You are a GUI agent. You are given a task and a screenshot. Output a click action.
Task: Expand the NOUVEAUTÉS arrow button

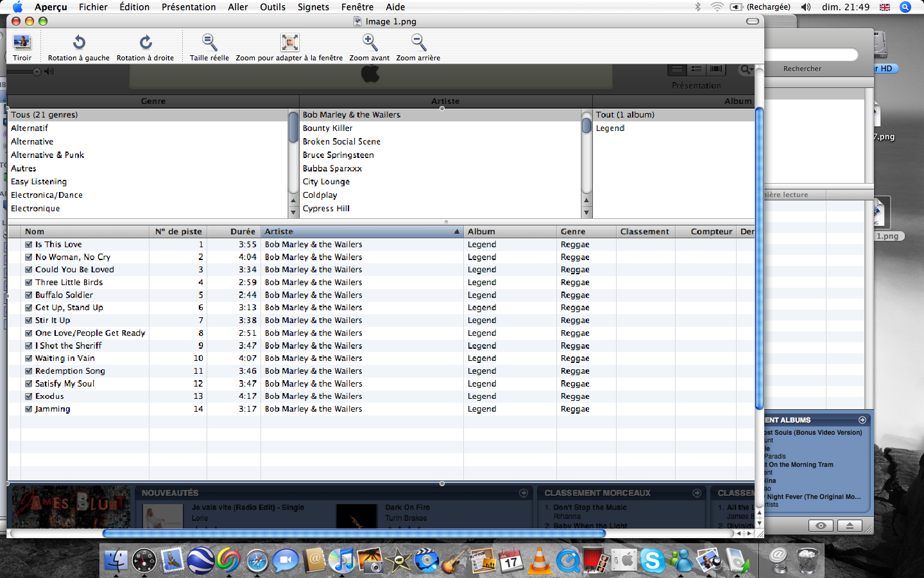pos(524,493)
